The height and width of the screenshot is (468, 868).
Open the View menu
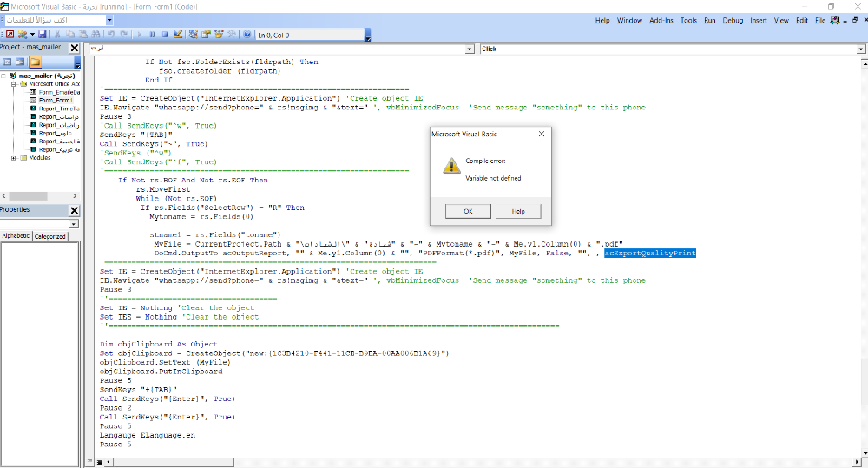coord(781,21)
